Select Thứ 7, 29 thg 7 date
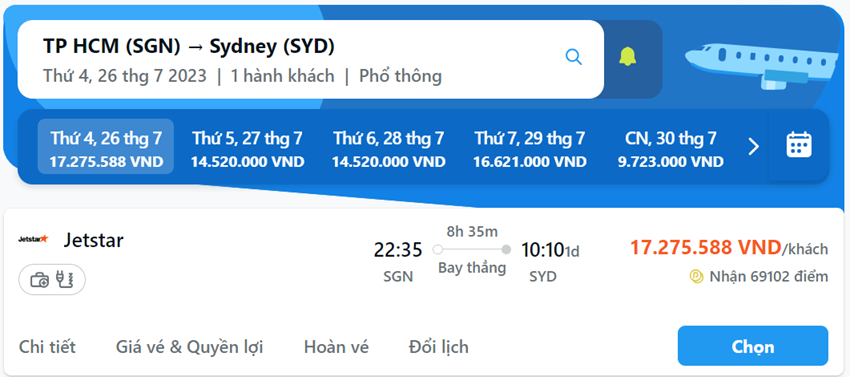The width and height of the screenshot is (850, 377). coord(530,146)
